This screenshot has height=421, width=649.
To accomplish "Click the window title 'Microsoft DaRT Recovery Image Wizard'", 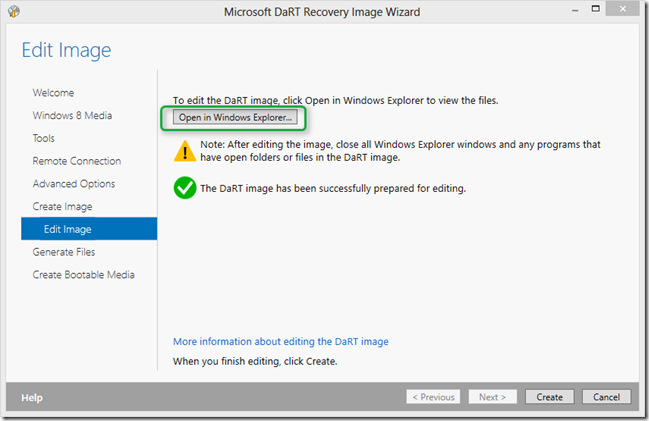I will point(322,12).
